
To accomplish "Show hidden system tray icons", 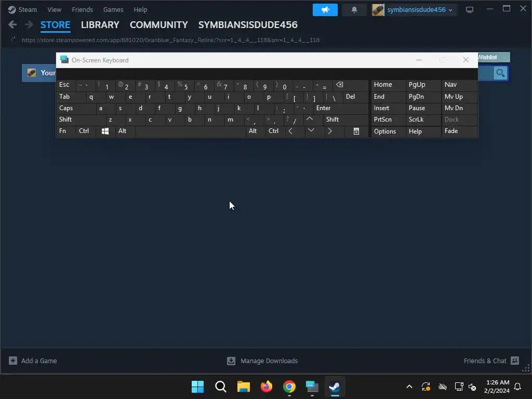I will 409,387.
